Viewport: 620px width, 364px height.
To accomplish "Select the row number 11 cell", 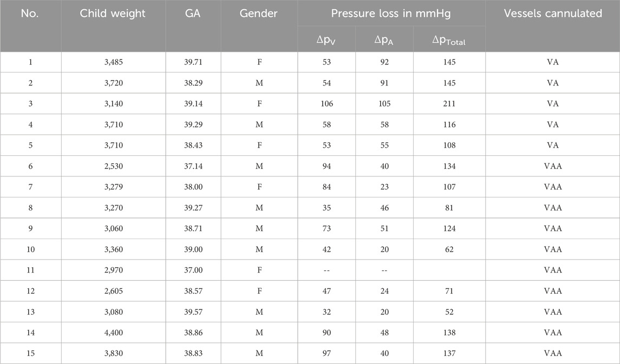I will pyautogui.click(x=30, y=270).
